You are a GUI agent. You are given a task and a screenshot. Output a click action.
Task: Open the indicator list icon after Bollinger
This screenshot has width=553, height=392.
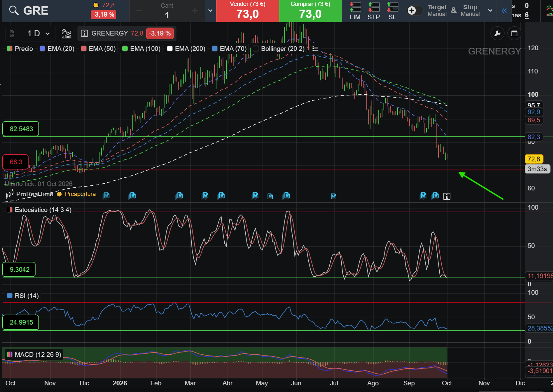click(315, 49)
